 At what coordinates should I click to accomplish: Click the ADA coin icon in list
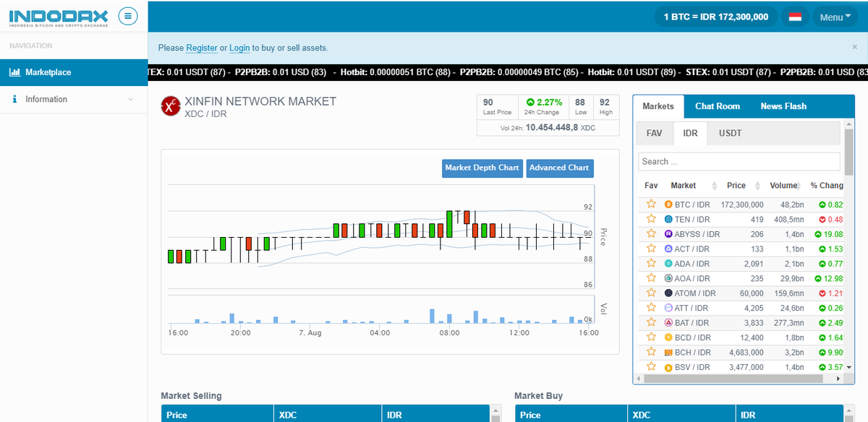pos(668,264)
